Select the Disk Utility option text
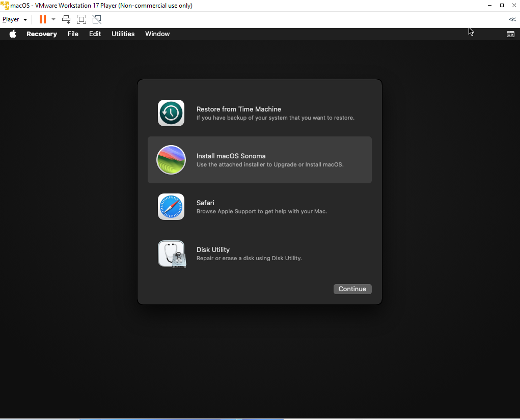Screen dimensions: 520x420 point(213,249)
